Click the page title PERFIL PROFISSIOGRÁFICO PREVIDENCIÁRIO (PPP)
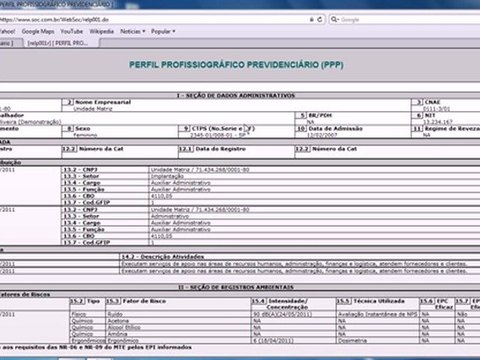Image resolution: width=480 pixels, height=360 pixels. [x=236, y=65]
